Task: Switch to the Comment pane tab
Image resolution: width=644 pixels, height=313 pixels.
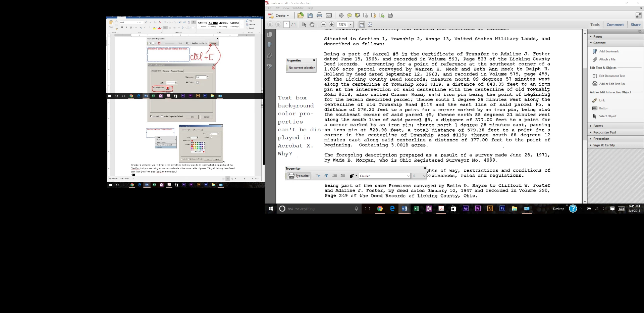Action: click(615, 25)
